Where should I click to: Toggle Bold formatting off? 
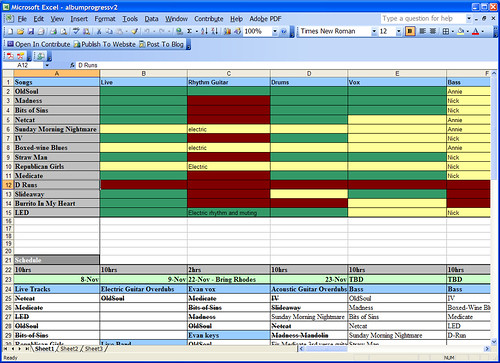click(x=410, y=31)
